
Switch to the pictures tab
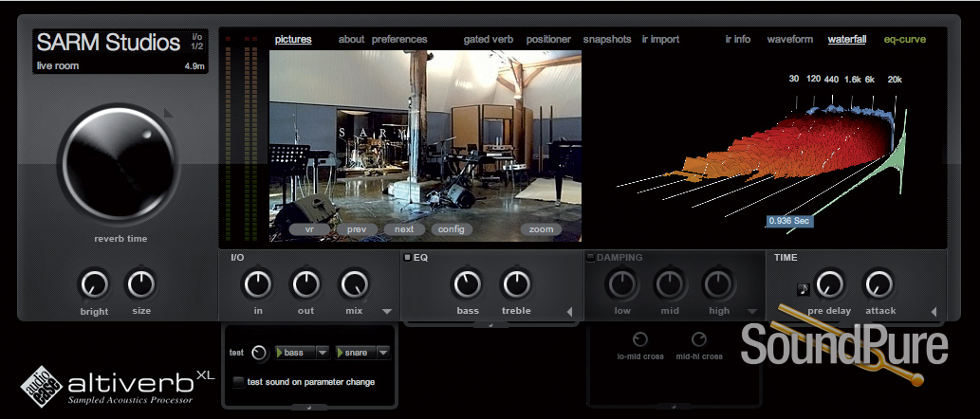[293, 39]
